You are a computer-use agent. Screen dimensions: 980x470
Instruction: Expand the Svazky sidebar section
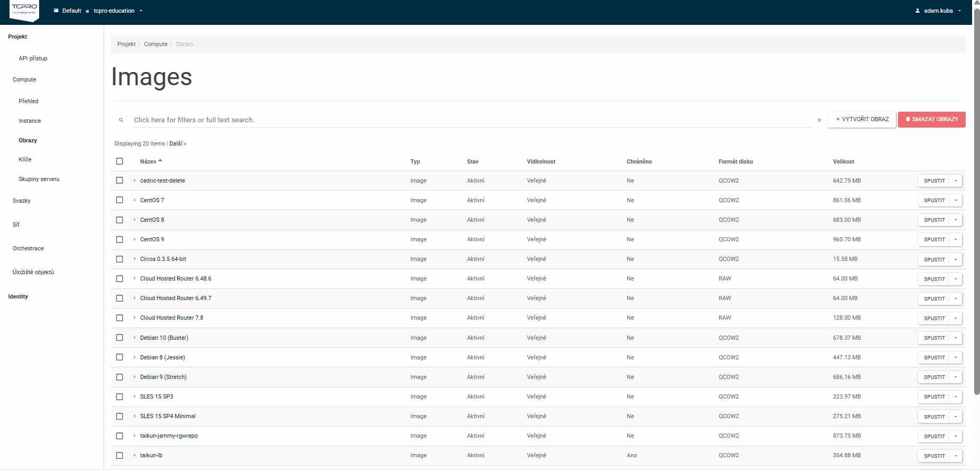coord(22,201)
